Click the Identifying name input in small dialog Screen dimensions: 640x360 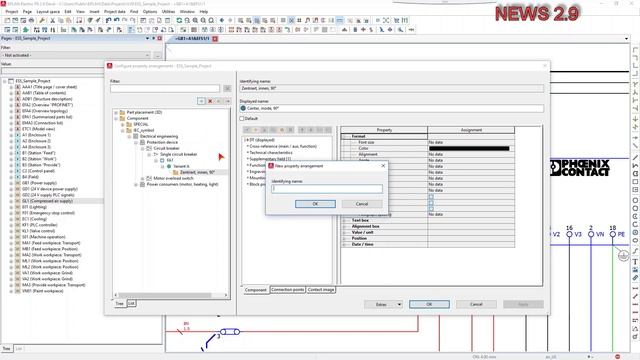327,189
